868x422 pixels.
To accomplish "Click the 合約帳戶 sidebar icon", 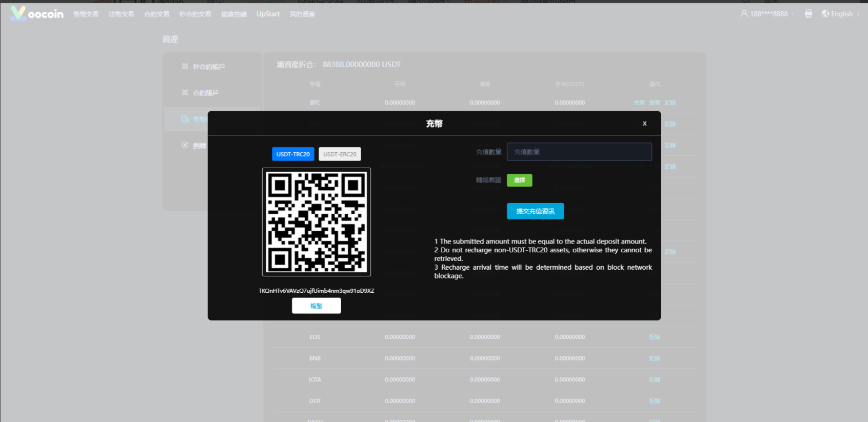I will [185, 93].
